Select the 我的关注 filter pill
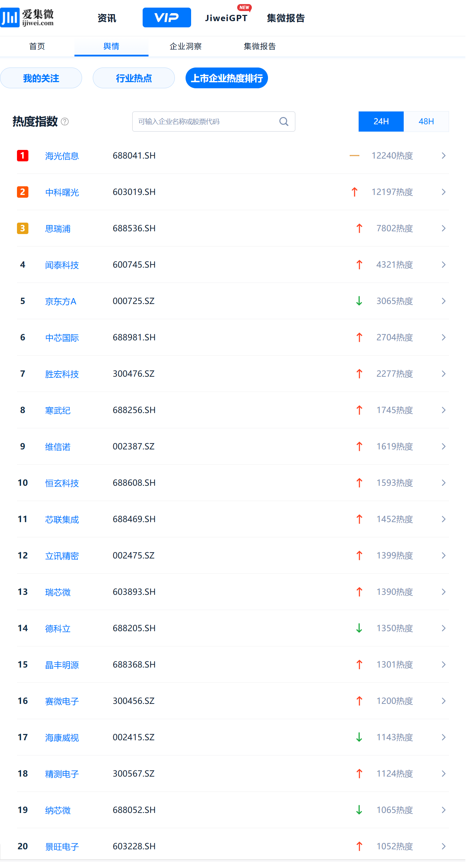The height and width of the screenshot is (868, 466). pos(41,78)
